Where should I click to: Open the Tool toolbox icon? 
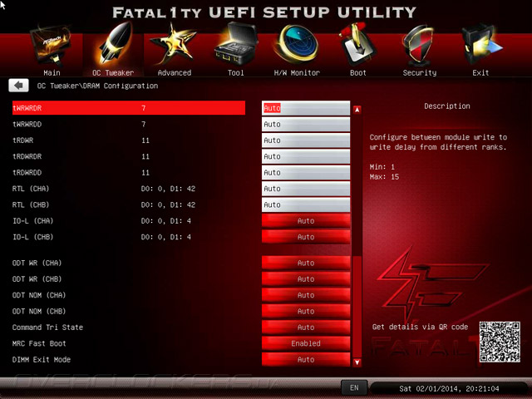tap(235, 44)
